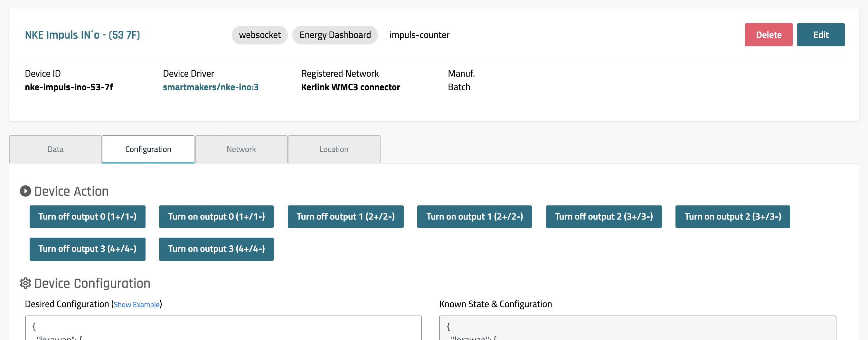Hit Turn off output 3 (4+/4-)
The image size is (868, 340).
point(87,249)
